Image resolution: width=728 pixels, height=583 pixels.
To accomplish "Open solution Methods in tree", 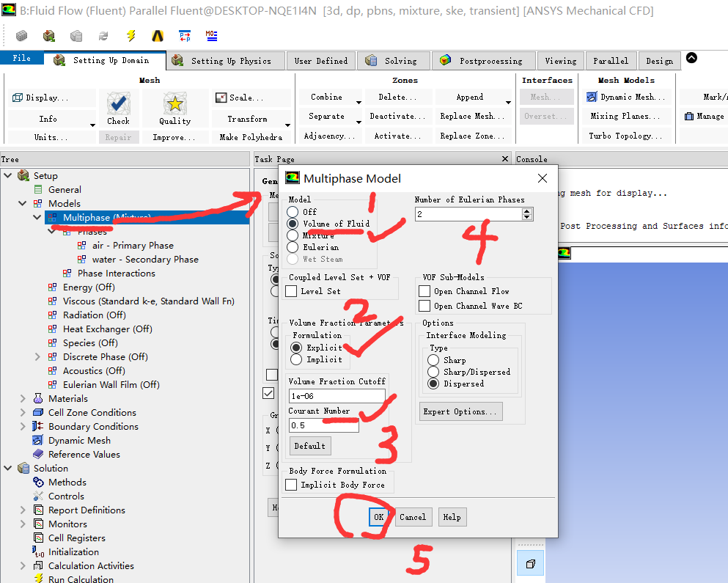I will (67, 483).
